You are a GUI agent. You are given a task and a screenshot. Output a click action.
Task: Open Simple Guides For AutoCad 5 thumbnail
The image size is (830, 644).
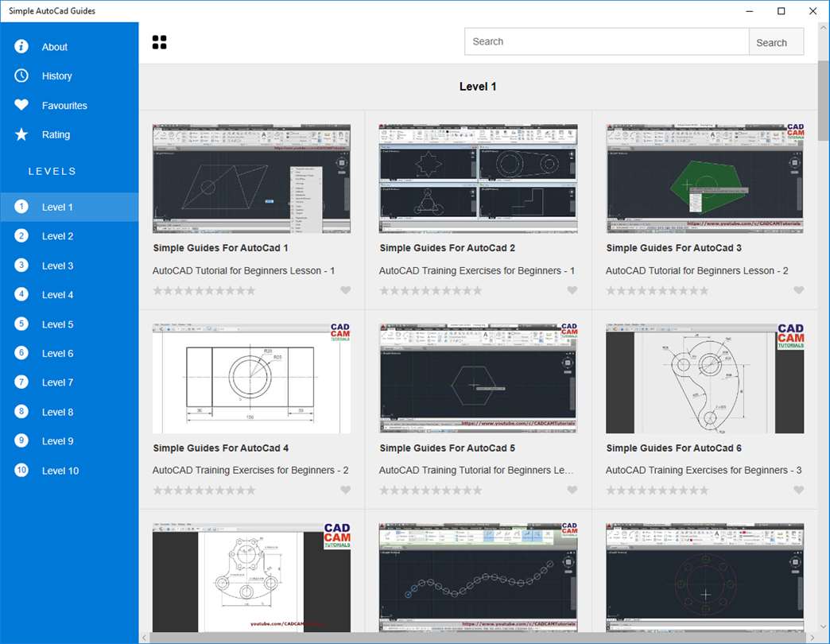tap(478, 378)
